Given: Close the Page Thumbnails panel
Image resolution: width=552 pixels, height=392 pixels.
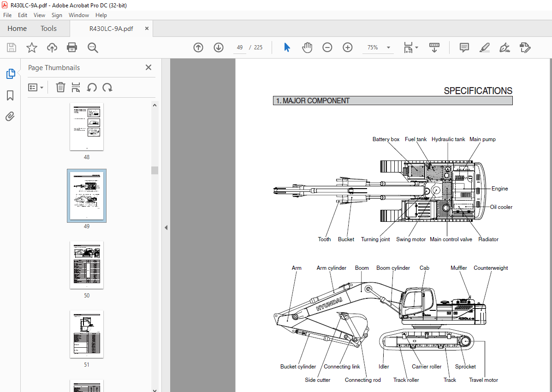Looking at the screenshot, I should pyautogui.click(x=148, y=67).
